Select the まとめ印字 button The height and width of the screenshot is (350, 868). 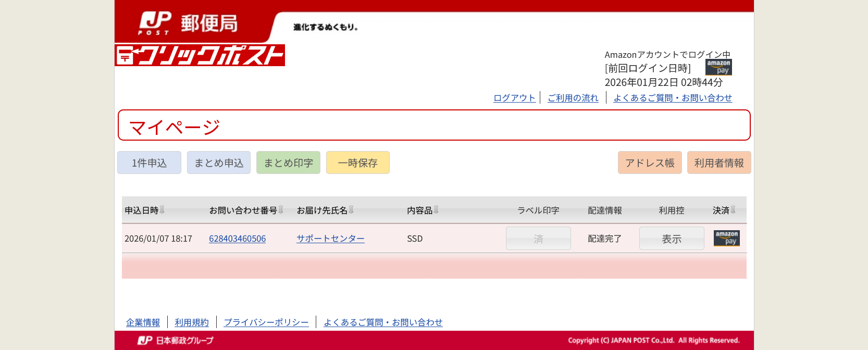288,162
